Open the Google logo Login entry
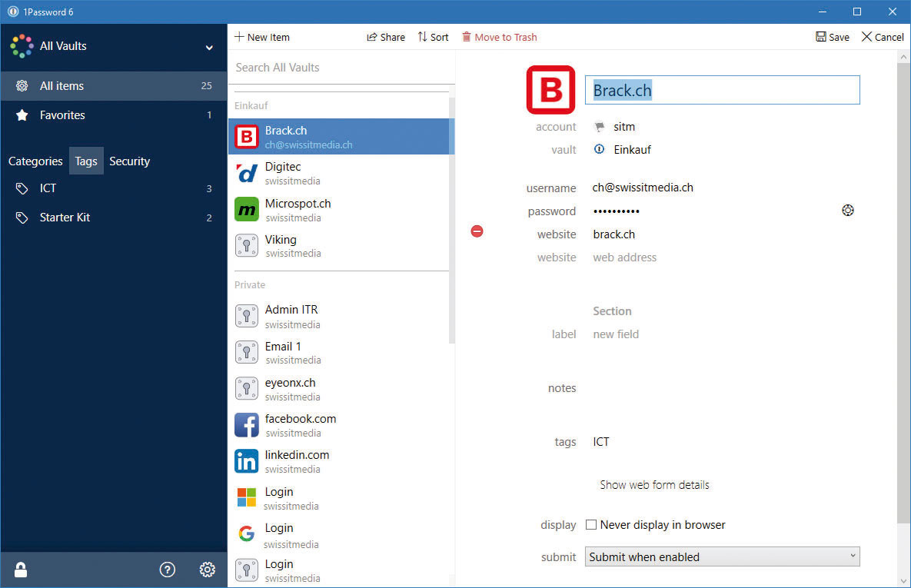This screenshot has width=911, height=588. [x=339, y=534]
